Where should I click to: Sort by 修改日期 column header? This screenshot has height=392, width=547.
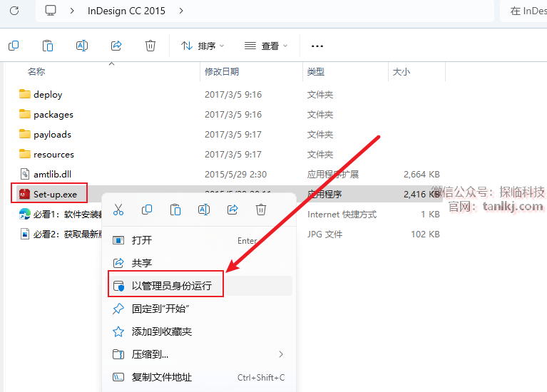click(222, 71)
